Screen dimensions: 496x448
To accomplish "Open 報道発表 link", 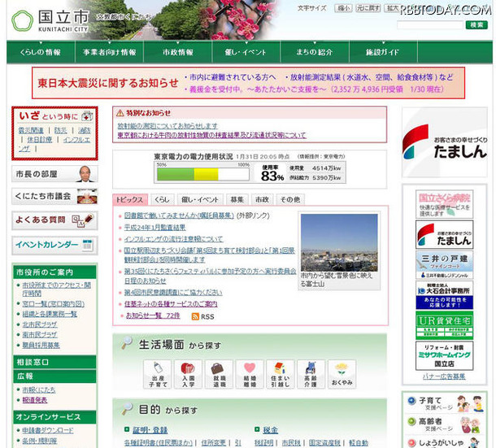I will [x=34, y=400].
